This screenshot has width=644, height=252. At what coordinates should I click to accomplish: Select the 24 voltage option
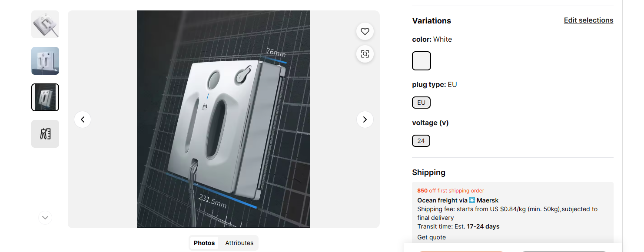pyautogui.click(x=421, y=141)
